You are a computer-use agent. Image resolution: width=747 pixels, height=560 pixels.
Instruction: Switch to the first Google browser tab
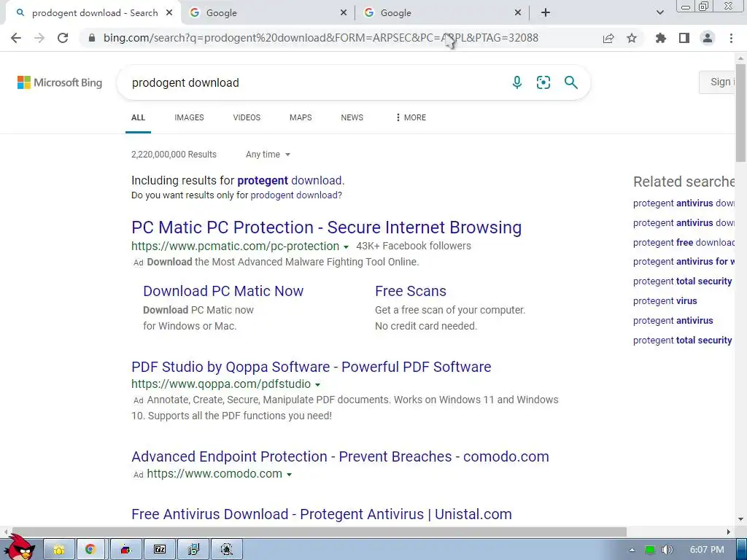click(262, 13)
